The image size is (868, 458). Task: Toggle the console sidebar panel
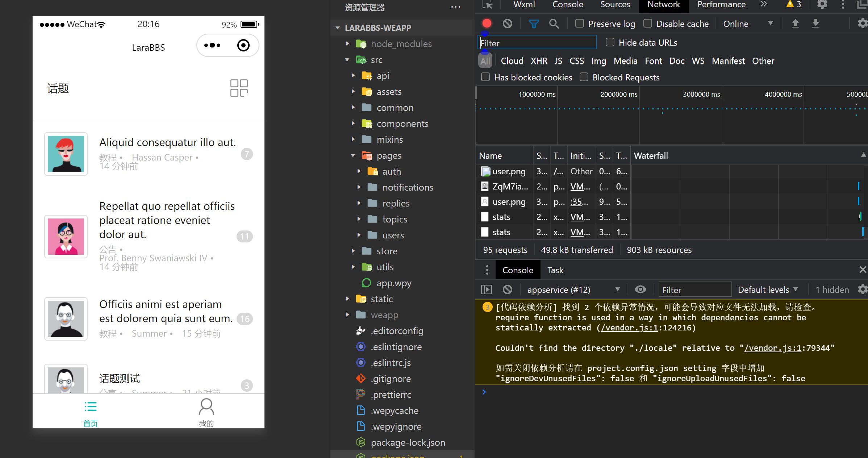pyautogui.click(x=487, y=290)
